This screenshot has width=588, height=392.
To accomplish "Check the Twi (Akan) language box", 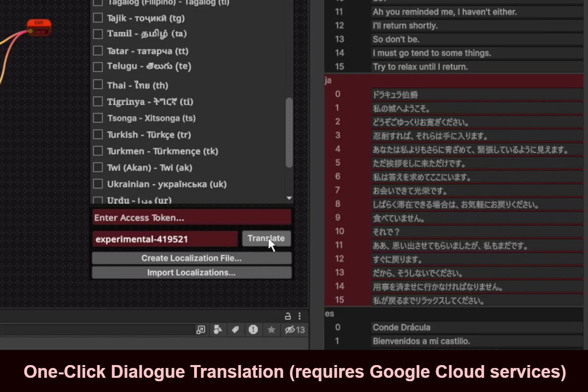I will (98, 168).
